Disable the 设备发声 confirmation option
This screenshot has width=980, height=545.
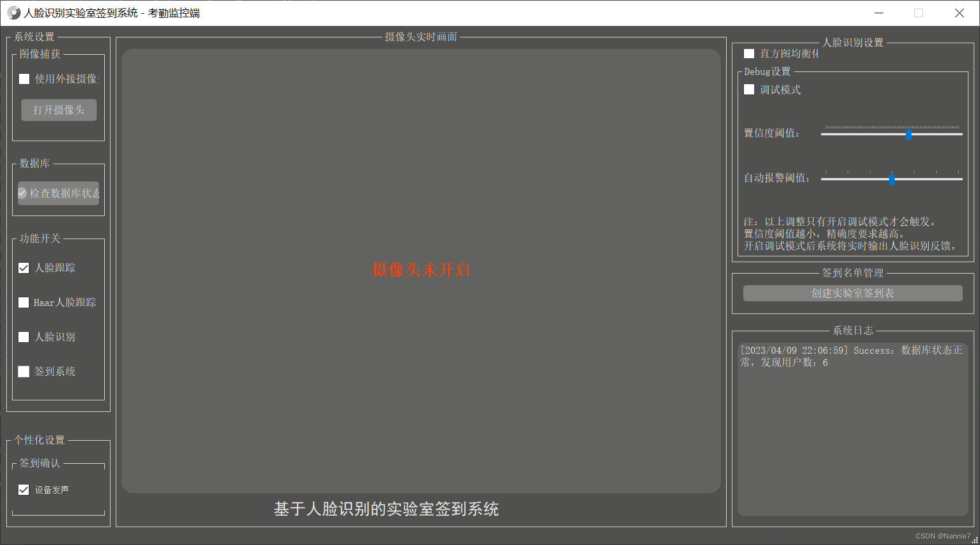coord(24,489)
